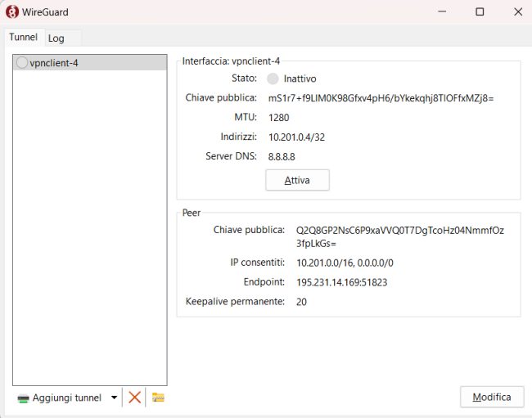Export all tunnels to zip folder icon
Screen dimensions: 532x418
pyautogui.click(x=158, y=397)
